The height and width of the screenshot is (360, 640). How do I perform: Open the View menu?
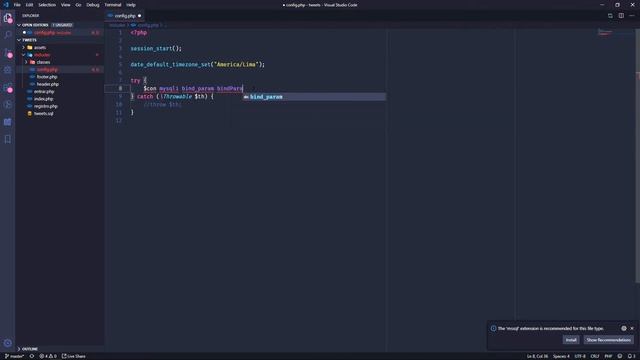point(65,5)
